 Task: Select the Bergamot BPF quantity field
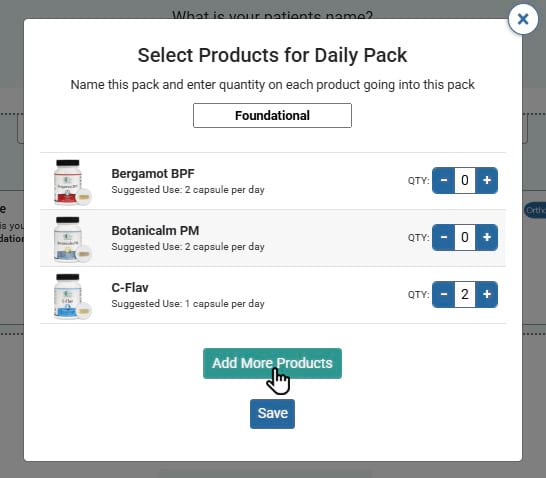click(465, 180)
